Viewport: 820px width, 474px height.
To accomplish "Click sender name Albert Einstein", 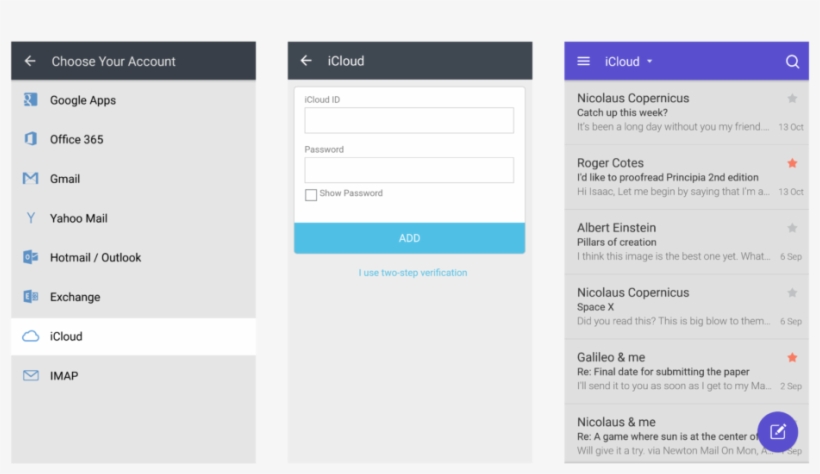I will 616,228.
